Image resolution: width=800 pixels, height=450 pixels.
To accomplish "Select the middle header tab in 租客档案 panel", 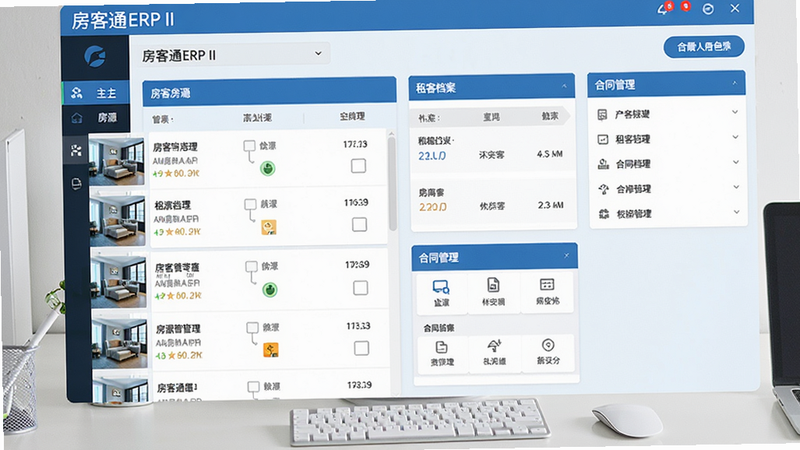I will coord(491,117).
